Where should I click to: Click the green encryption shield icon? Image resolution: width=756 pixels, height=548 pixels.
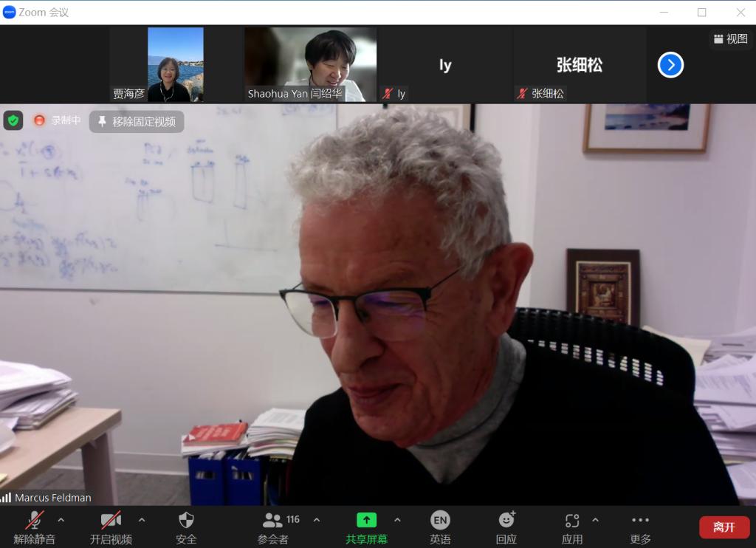coord(13,120)
